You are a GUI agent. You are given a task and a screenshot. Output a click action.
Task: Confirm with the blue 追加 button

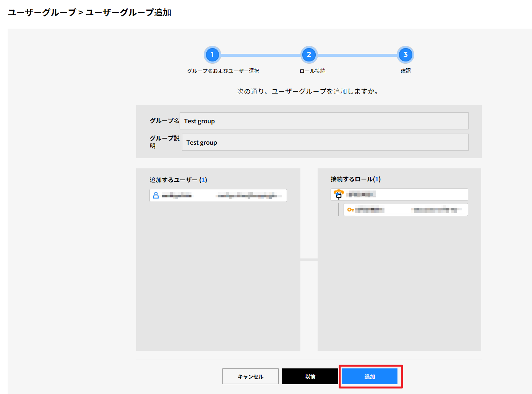370,376
